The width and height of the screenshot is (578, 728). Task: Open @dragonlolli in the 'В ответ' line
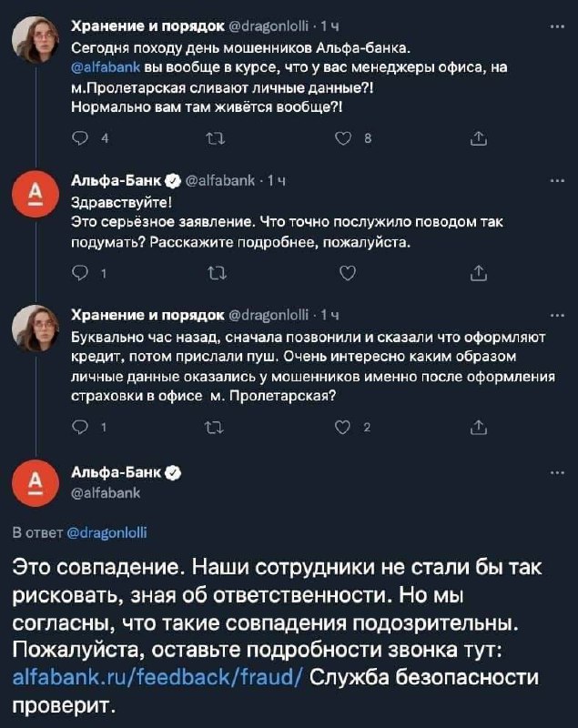[x=107, y=532]
